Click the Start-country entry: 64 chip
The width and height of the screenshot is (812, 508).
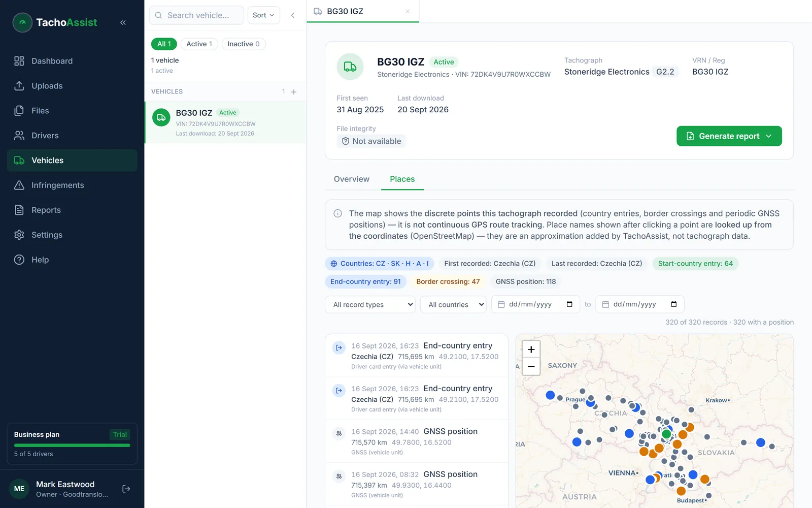coord(695,264)
